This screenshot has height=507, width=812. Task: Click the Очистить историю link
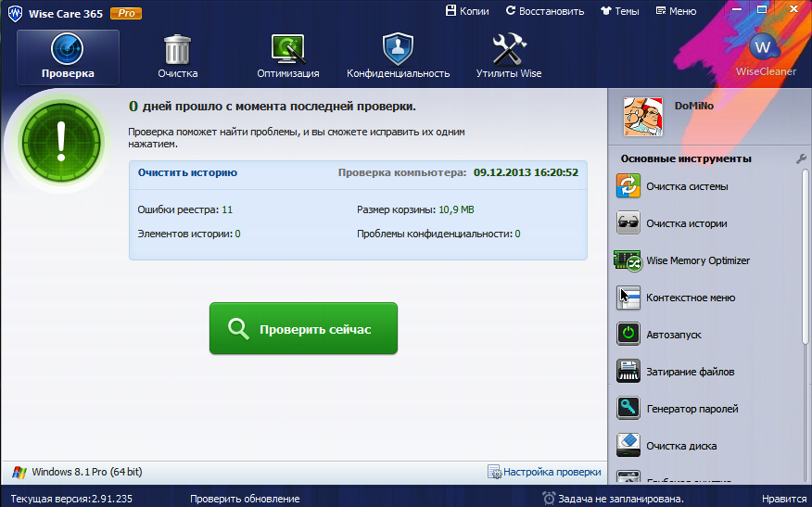click(x=187, y=172)
